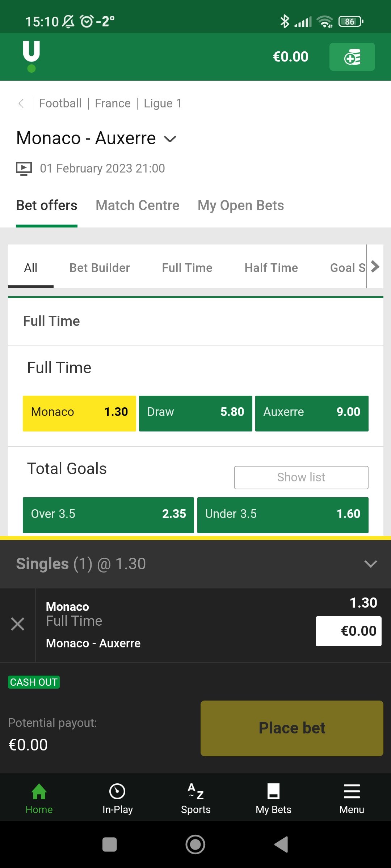Deselect the Monaco 1.30 odds
The image size is (391, 868).
coord(79,413)
